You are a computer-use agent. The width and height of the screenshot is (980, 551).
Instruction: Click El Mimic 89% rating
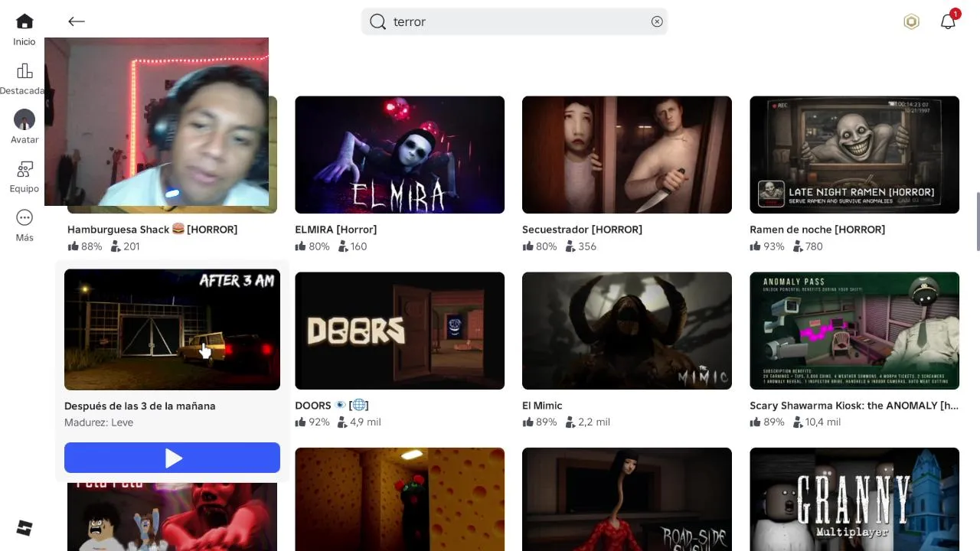540,422
